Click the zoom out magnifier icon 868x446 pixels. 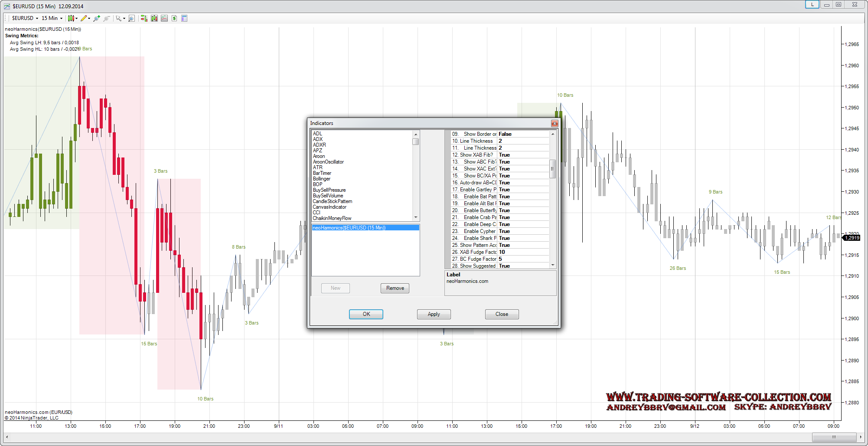pos(107,18)
